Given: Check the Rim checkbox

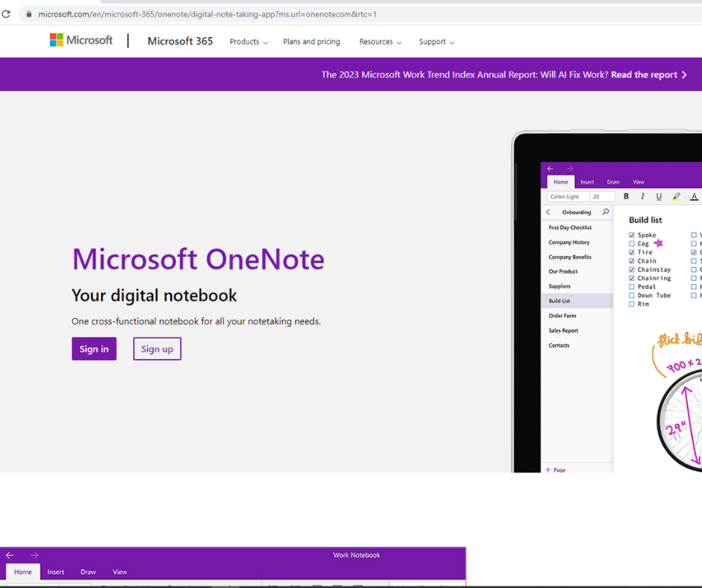Looking at the screenshot, I should [x=631, y=304].
